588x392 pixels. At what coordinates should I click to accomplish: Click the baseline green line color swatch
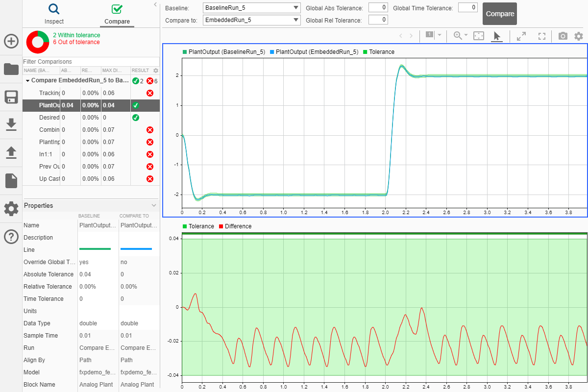pos(95,249)
